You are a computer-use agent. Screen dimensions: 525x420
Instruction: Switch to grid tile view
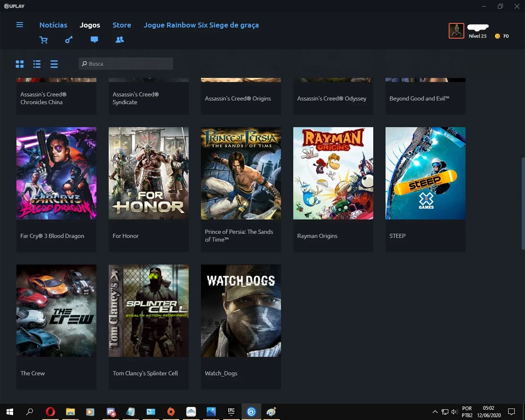coord(20,64)
